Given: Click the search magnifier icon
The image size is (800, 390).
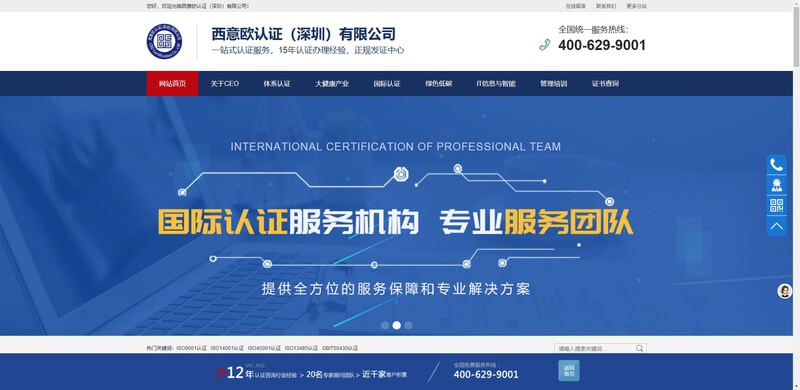Looking at the screenshot, I should [640, 349].
